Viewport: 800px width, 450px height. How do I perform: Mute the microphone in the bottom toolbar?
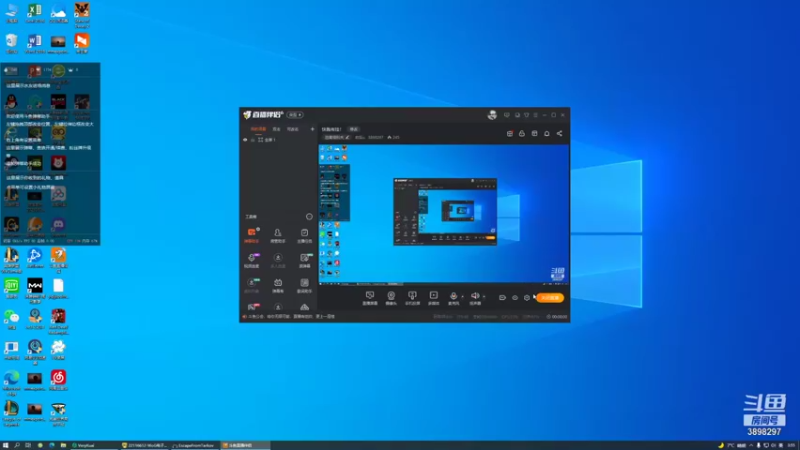(453, 298)
